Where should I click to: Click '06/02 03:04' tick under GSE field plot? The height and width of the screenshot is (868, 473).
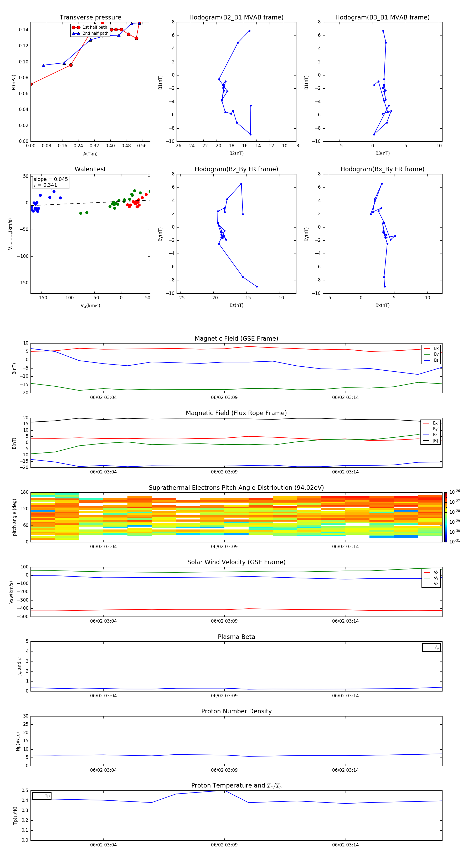pos(103,398)
